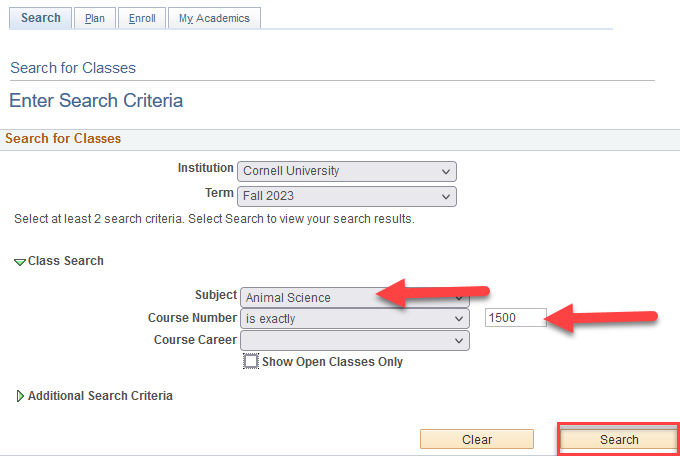This screenshot has width=680, height=456.
Task: Open the Institution dropdown
Action: (347, 171)
